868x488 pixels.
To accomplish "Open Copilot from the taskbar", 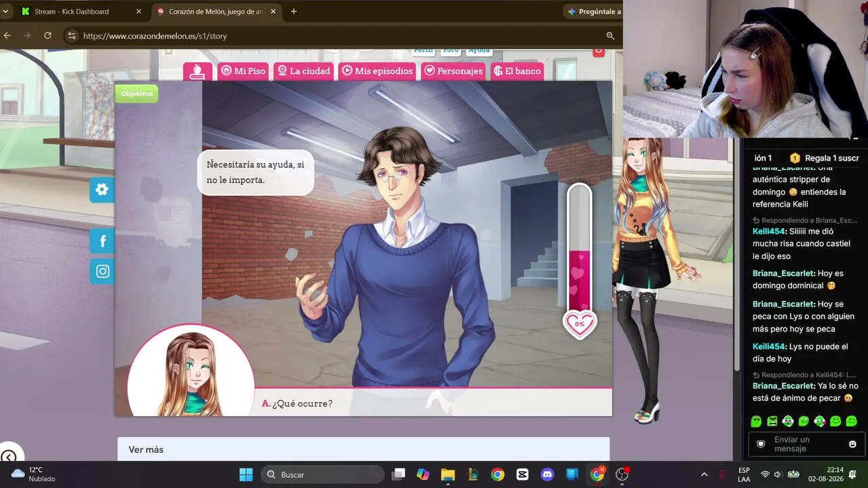I will (423, 474).
